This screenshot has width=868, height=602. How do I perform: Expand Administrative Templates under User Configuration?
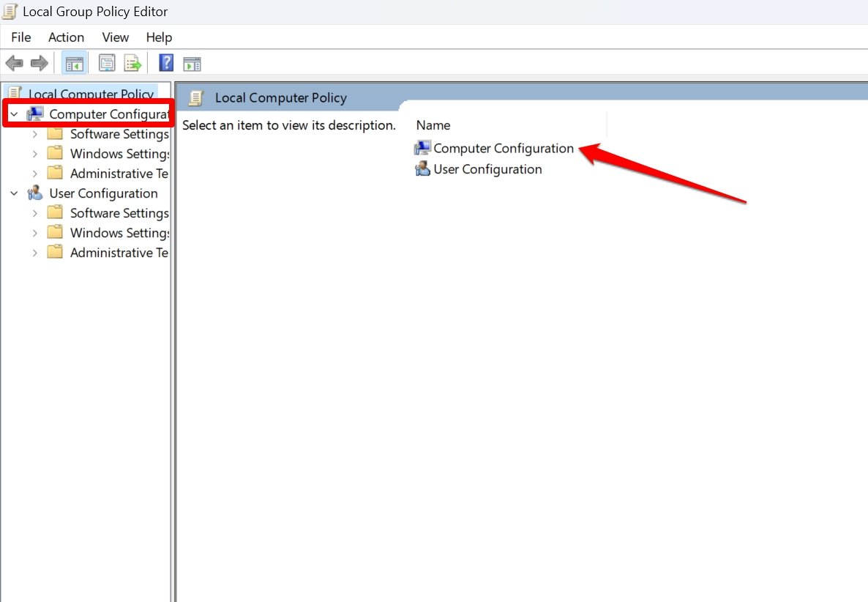pos(34,252)
